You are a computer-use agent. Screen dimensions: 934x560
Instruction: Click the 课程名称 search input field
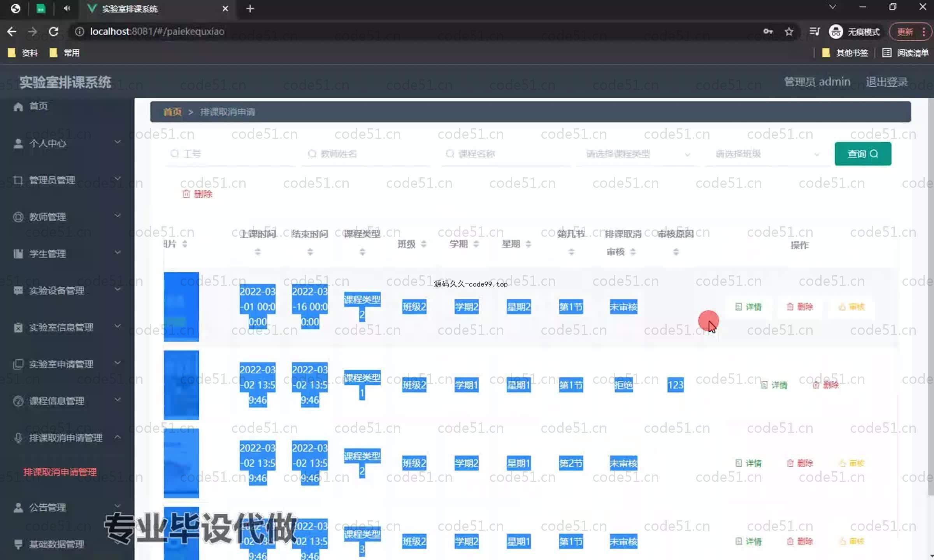coord(505,154)
